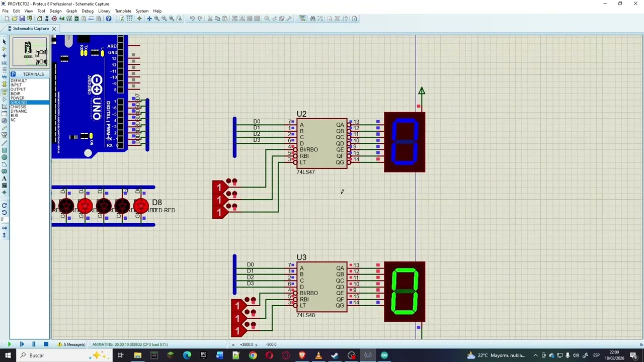The height and width of the screenshot is (362, 644).
Task: Open the 5 Message(s) log
Action: 71,344
